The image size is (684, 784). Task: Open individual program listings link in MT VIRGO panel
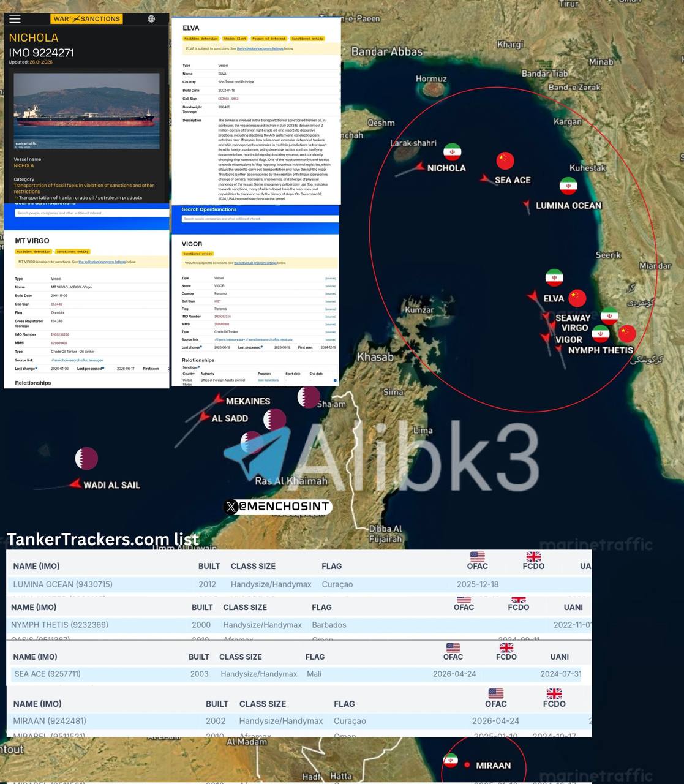pyautogui.click(x=103, y=262)
